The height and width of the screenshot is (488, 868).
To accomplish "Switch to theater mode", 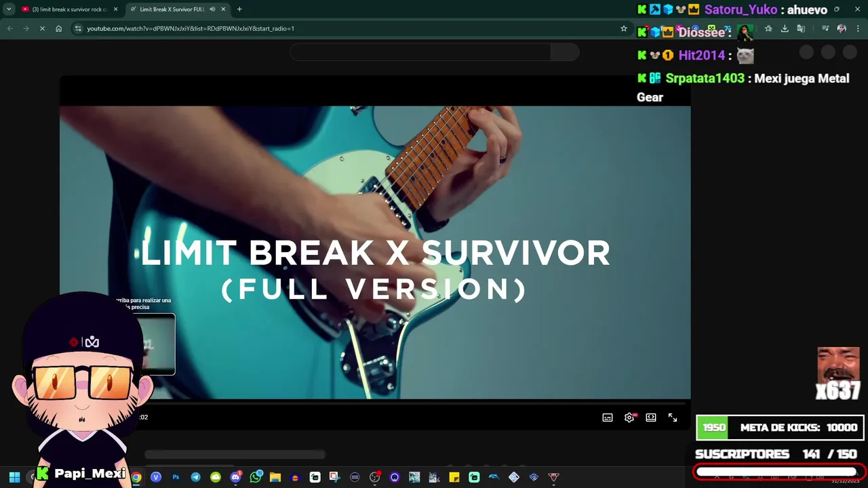I will point(651,418).
